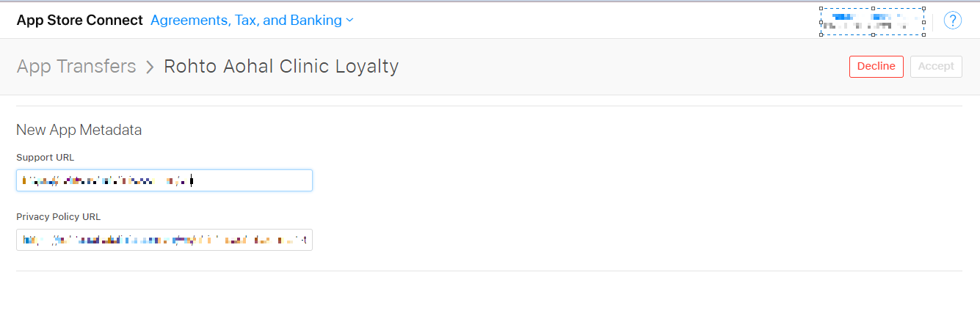This screenshot has width=980, height=330.
Task: Click the bottom-center handle of dashed selection box
Action: (873, 34)
